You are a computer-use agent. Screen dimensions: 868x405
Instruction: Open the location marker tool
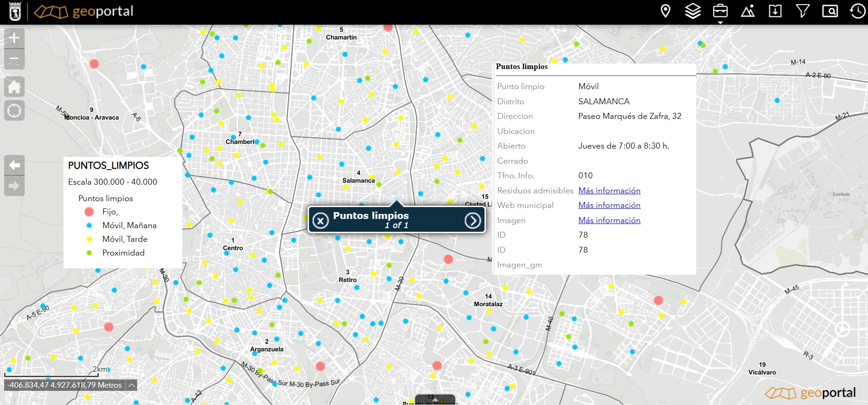(x=666, y=11)
